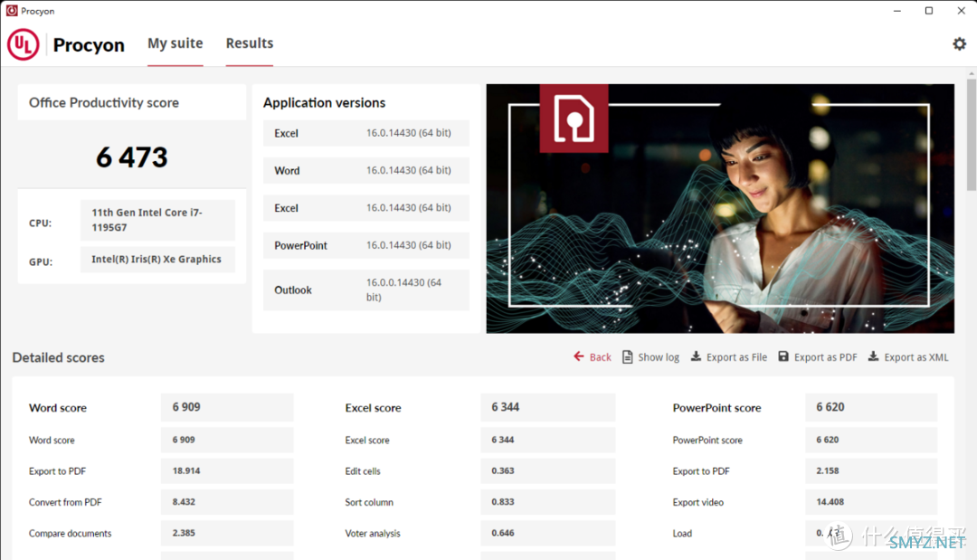This screenshot has width=977, height=560.
Task: Click the bold Excel score heading
Action: click(x=374, y=408)
